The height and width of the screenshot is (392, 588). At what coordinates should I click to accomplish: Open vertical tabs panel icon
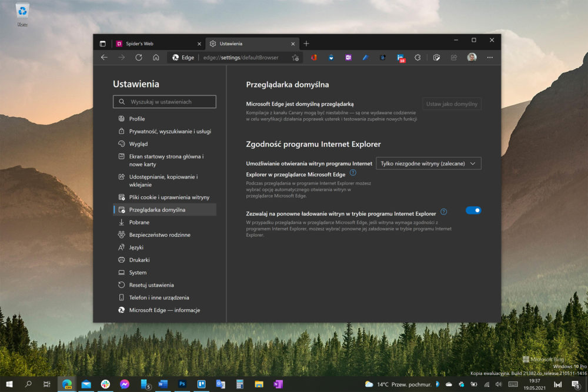103,44
